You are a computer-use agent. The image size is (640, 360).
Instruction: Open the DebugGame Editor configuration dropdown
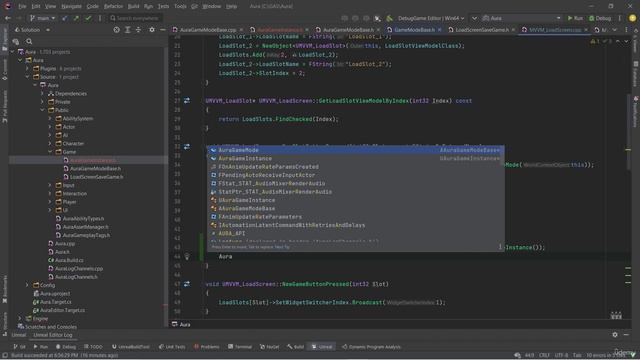431,18
